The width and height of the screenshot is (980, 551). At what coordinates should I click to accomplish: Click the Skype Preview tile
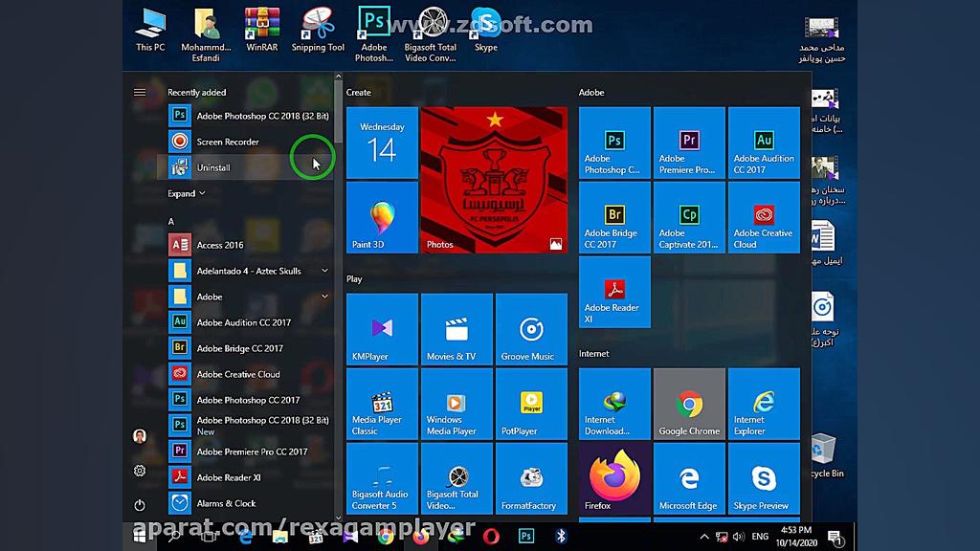coord(764,478)
